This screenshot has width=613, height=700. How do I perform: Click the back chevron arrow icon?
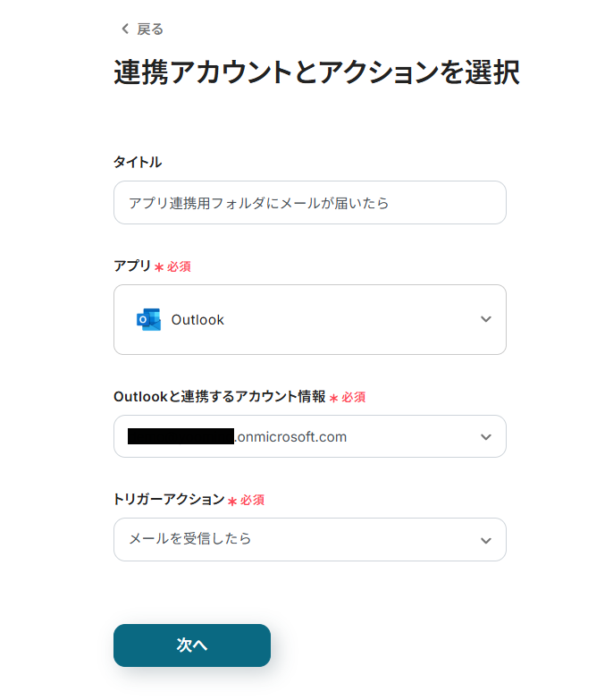(x=125, y=30)
